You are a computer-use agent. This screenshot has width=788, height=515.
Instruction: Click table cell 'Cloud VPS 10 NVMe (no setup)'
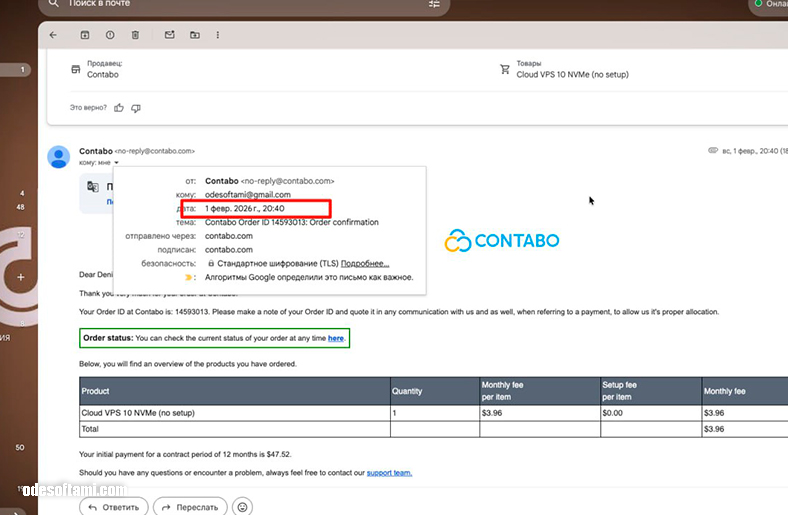[235, 413]
